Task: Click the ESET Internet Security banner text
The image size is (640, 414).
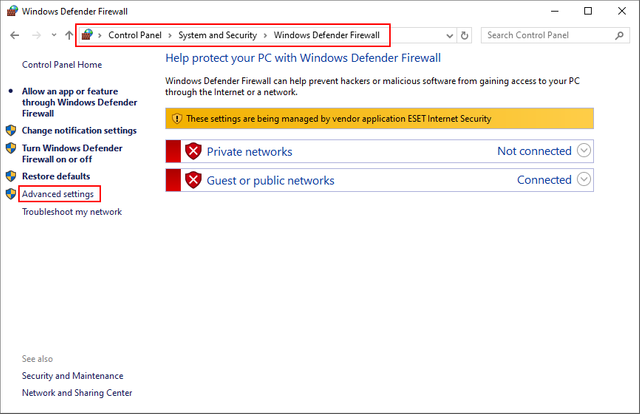Action: click(338, 119)
